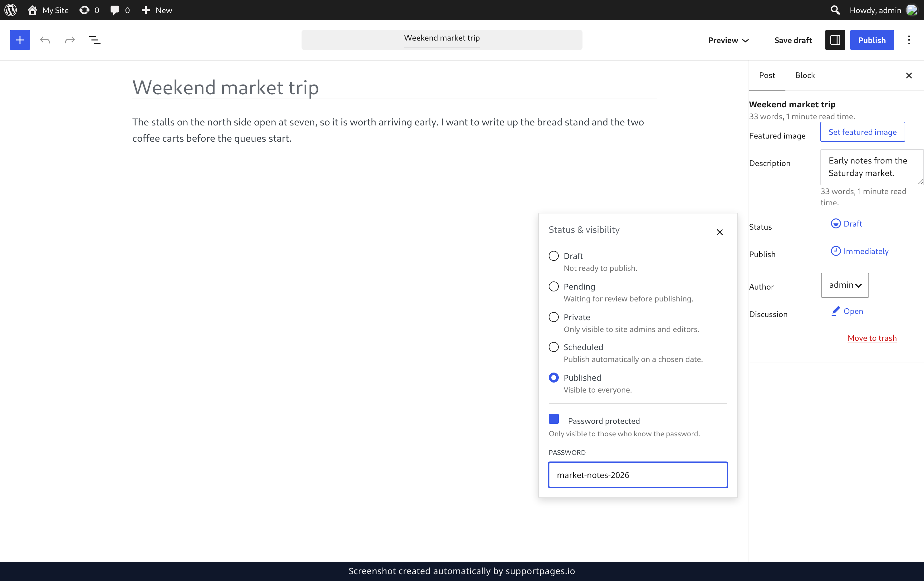Click the Draft status link in sidebar

846,224
